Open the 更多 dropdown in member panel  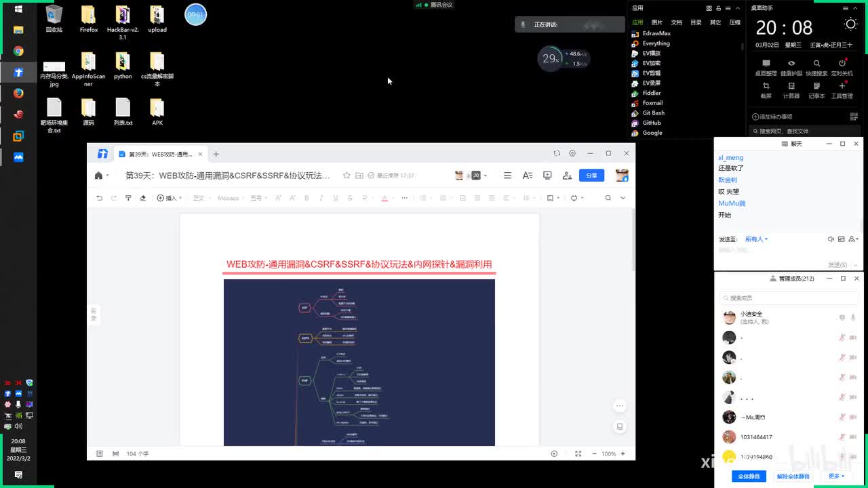(836, 476)
